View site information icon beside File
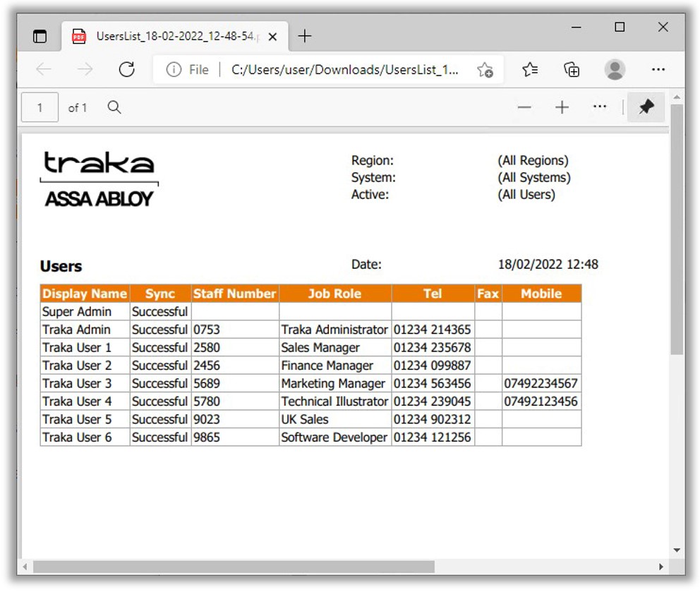 point(174,70)
